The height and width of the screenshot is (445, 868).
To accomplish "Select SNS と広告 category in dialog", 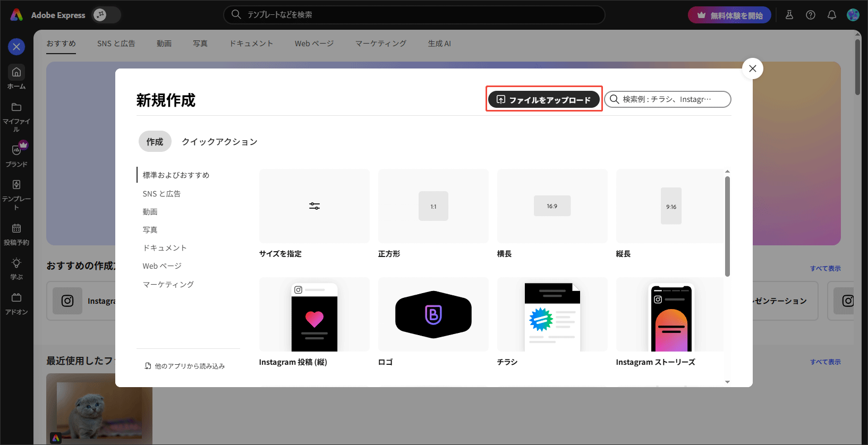I will click(x=161, y=194).
